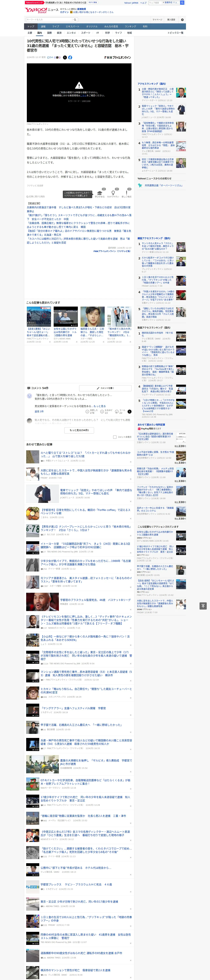Click もっと見る(54件) button
210x980 pixels.
click(x=79, y=430)
